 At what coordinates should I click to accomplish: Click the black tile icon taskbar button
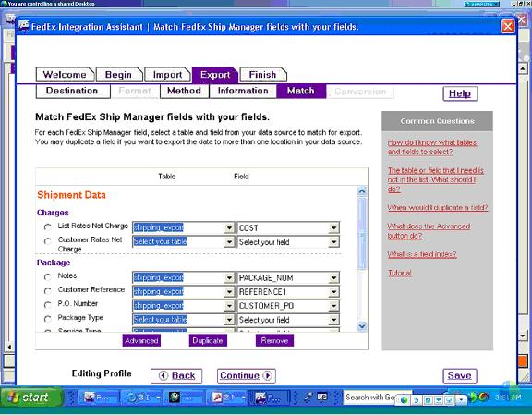point(184,398)
